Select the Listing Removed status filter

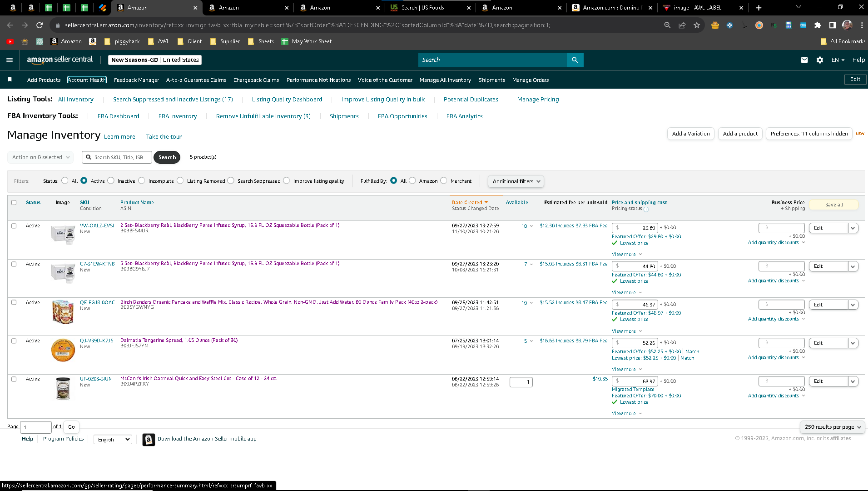click(180, 181)
